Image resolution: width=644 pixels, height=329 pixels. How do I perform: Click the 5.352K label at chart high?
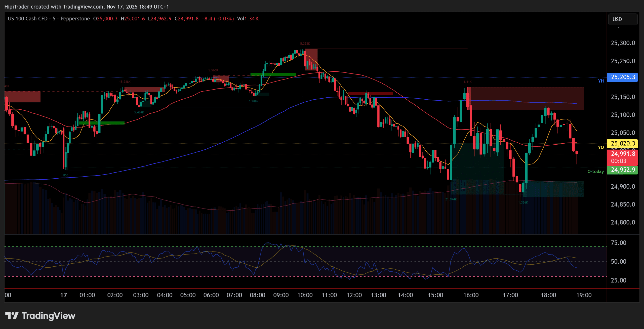pyautogui.click(x=305, y=44)
